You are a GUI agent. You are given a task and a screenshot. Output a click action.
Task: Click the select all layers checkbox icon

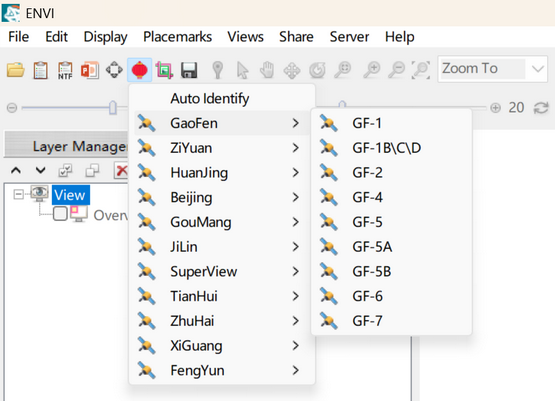[x=65, y=171]
